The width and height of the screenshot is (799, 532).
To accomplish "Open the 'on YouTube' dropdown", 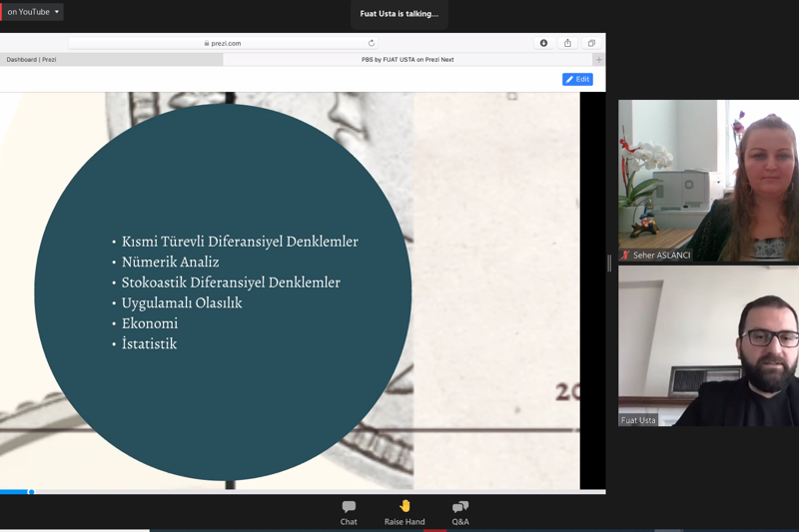I will click(33, 12).
